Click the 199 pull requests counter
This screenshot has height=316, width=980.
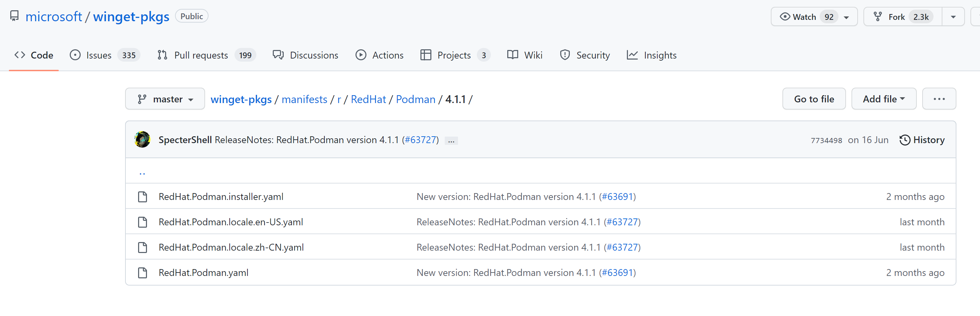pos(245,55)
